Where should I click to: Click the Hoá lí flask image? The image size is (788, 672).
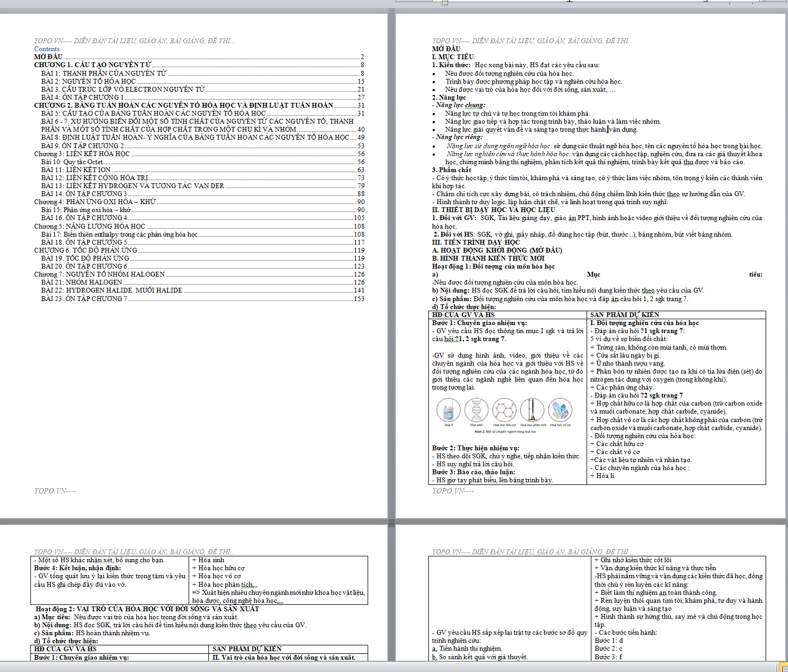tap(448, 410)
